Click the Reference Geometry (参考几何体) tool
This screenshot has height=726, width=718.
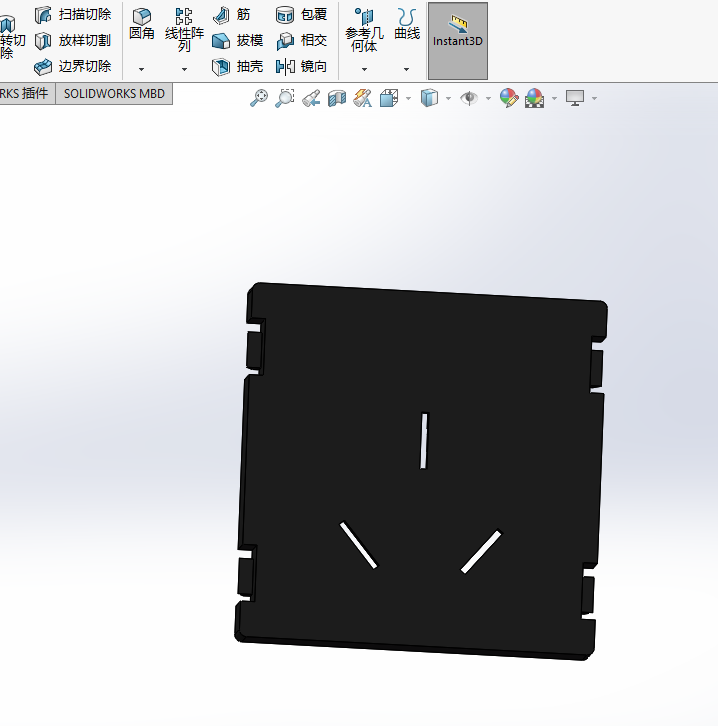(364, 30)
